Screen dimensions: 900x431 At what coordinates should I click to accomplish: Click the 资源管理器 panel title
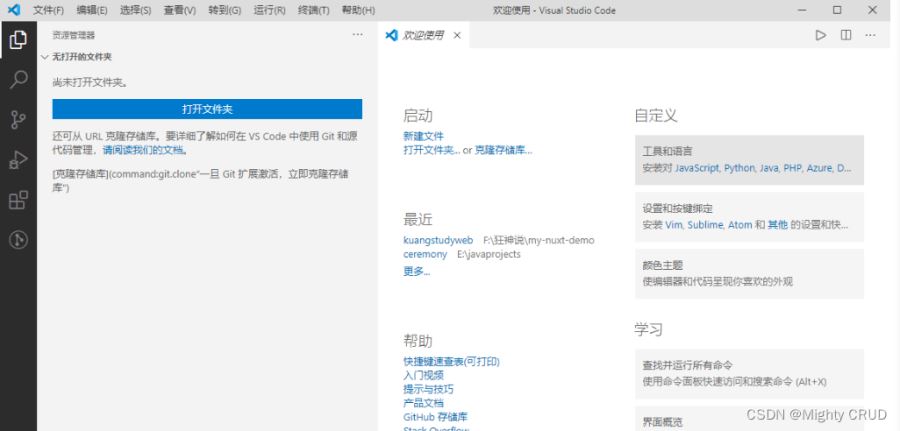coord(73,35)
